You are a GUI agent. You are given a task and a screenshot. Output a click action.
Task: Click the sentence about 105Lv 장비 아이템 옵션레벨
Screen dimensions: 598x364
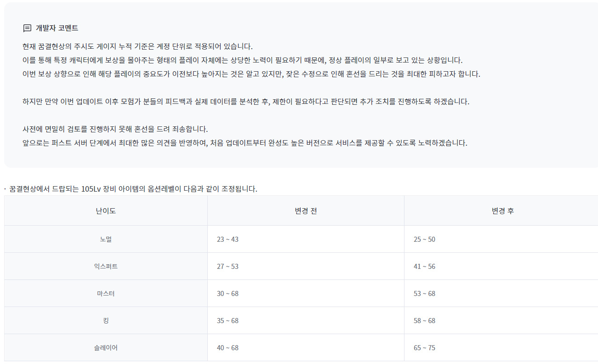click(x=133, y=189)
